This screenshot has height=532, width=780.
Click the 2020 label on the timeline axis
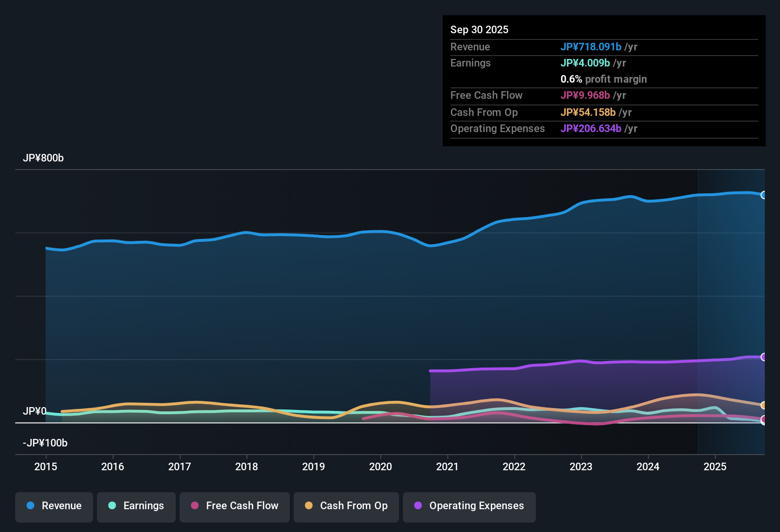(380, 466)
